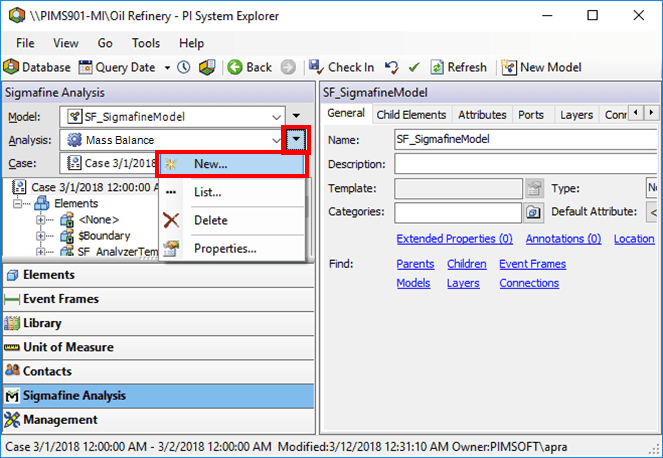Switch to the Ports tab
Viewport: 663px width, 458px height.
(x=531, y=115)
